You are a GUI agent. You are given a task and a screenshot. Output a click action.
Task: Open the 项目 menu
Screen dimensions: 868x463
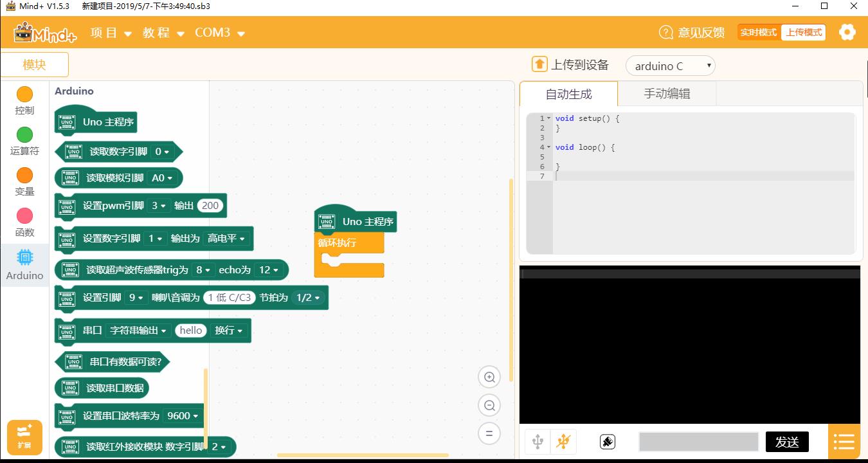click(111, 33)
